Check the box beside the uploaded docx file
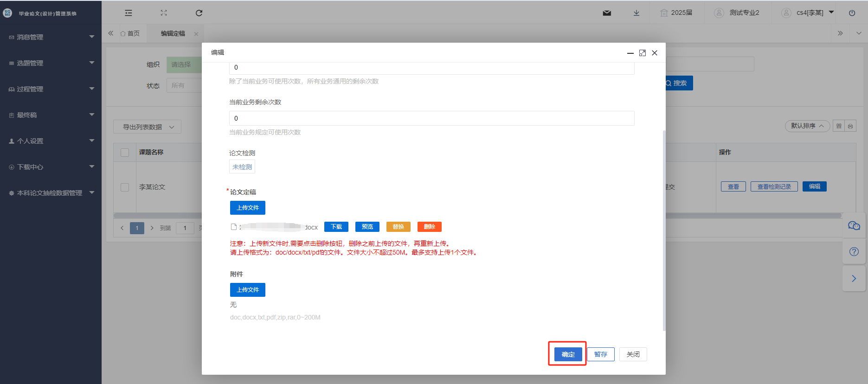The image size is (868, 384). point(234,227)
